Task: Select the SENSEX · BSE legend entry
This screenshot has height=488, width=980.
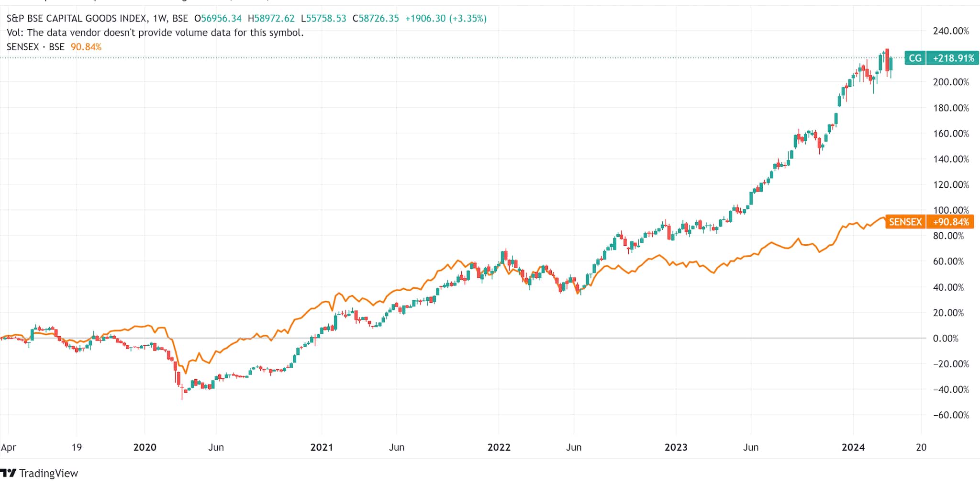Action: click(x=35, y=47)
